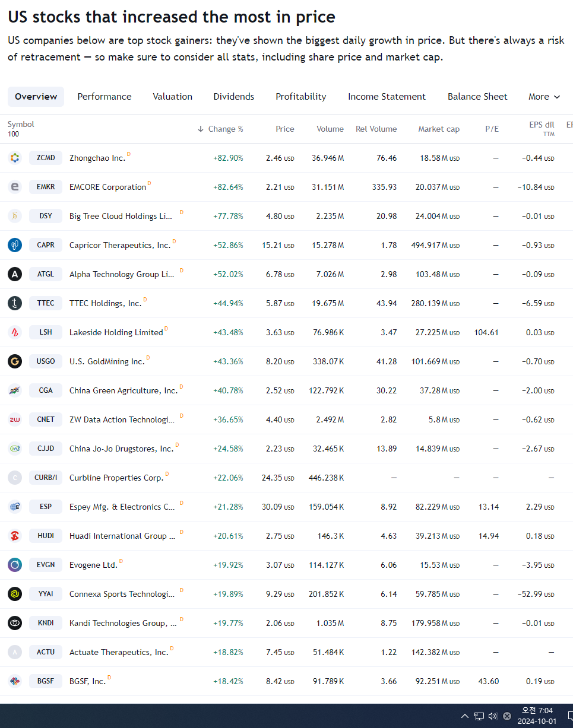Click the 15.21 USD price for CAPR
The image size is (573, 728).
pos(278,245)
